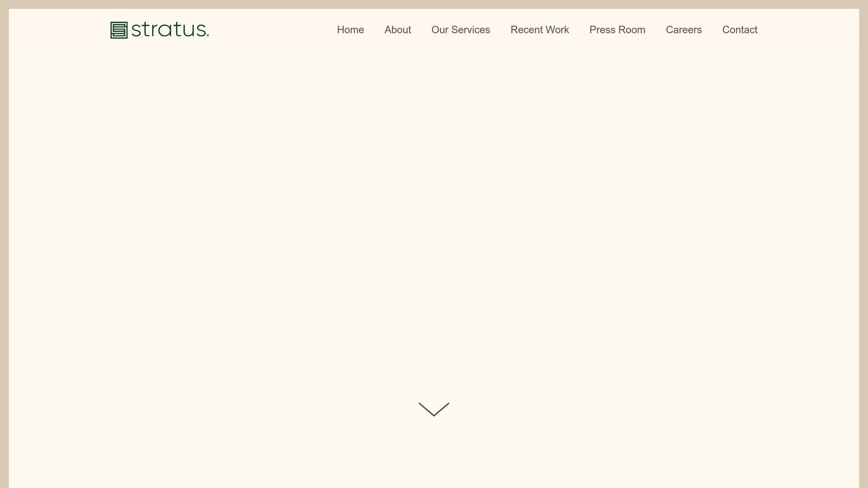The width and height of the screenshot is (868, 488).
Task: Click the scroll-down indicator near page bottom
Action: (x=434, y=409)
